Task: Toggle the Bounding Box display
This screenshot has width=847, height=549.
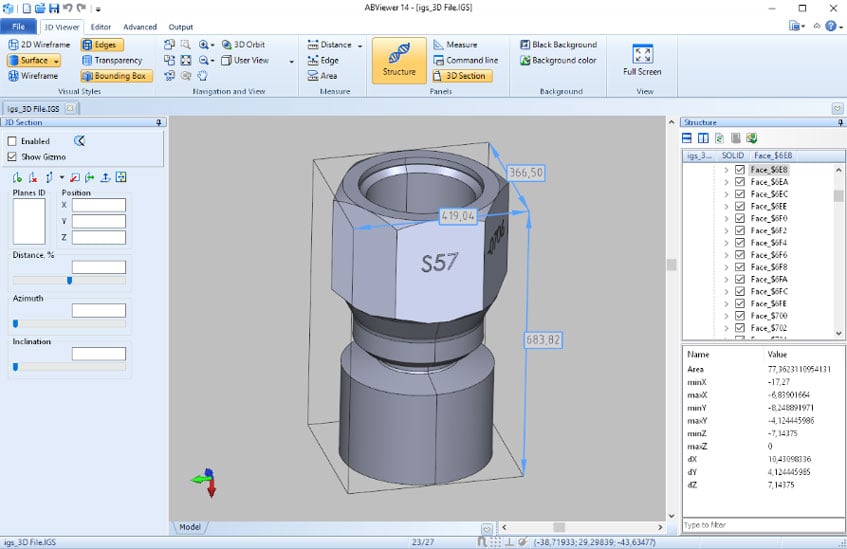Action: click(x=116, y=76)
